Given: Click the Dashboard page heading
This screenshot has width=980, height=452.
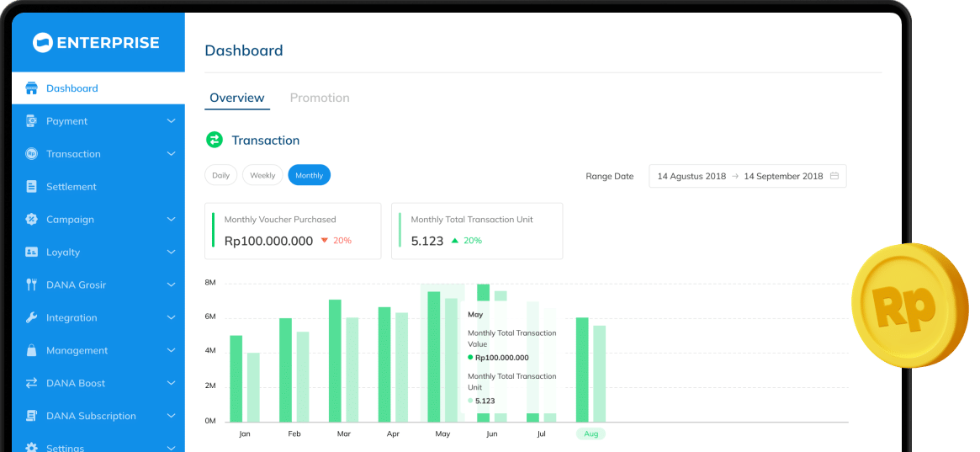Looking at the screenshot, I should point(244,51).
